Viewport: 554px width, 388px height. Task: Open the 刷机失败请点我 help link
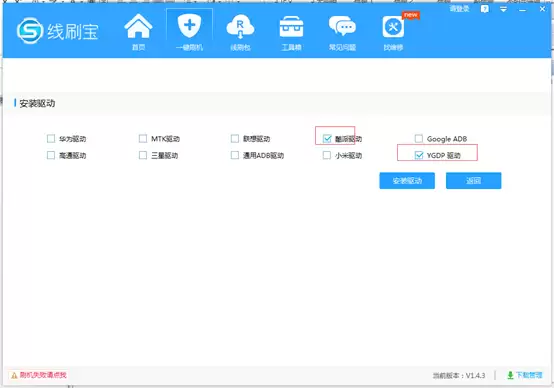coord(43,375)
